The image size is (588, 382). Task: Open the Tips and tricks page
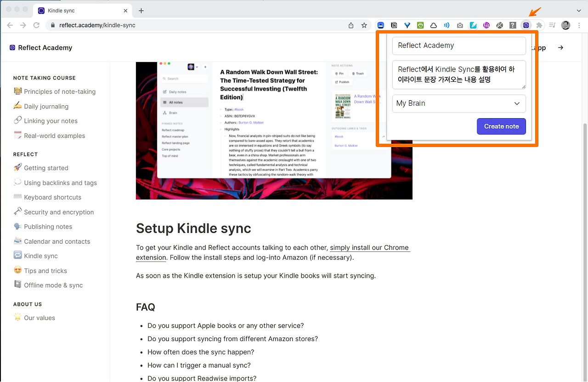(x=40, y=271)
